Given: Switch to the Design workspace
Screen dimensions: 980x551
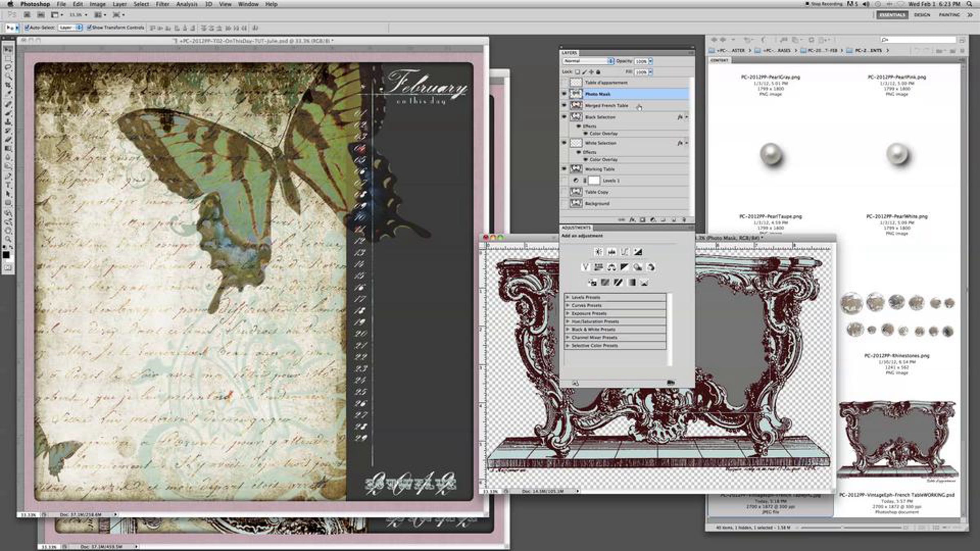Looking at the screenshot, I should pos(922,15).
